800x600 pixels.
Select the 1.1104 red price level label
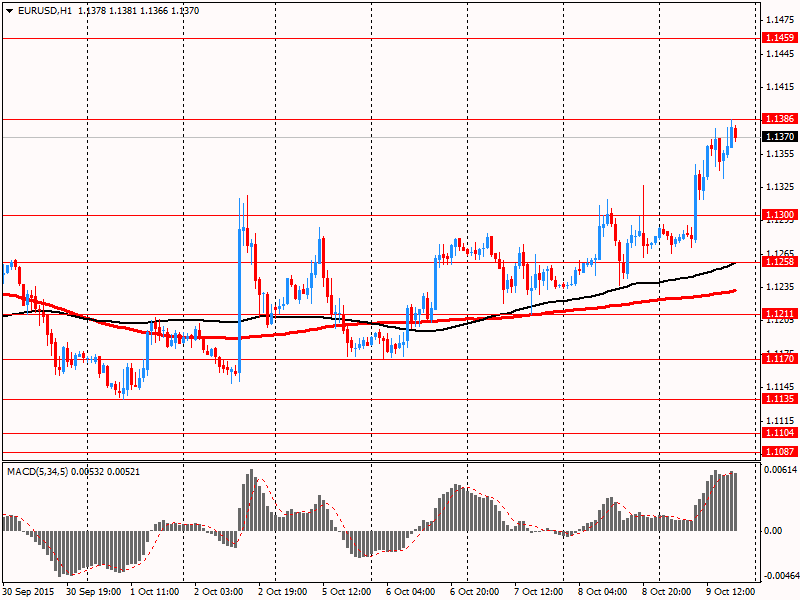779,433
